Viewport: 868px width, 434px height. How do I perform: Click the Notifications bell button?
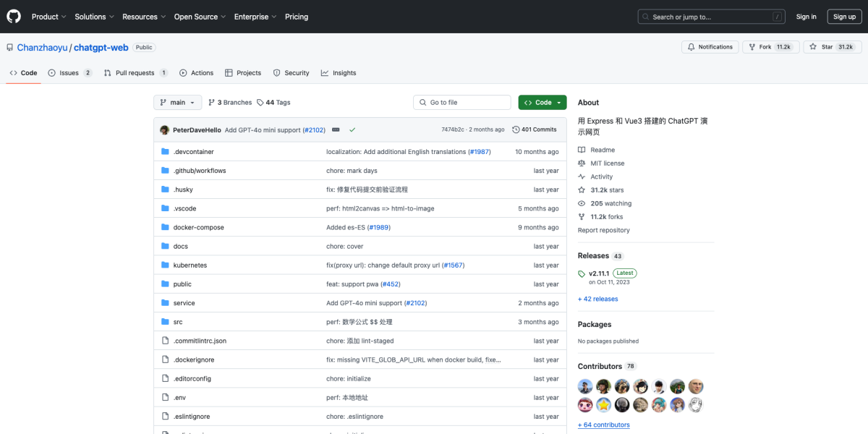[710, 47]
